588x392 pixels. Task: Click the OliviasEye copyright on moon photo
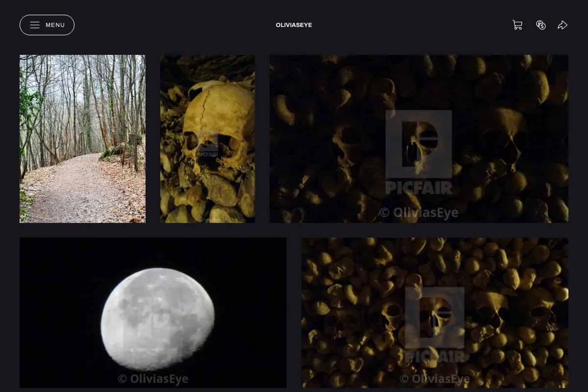coord(153,379)
